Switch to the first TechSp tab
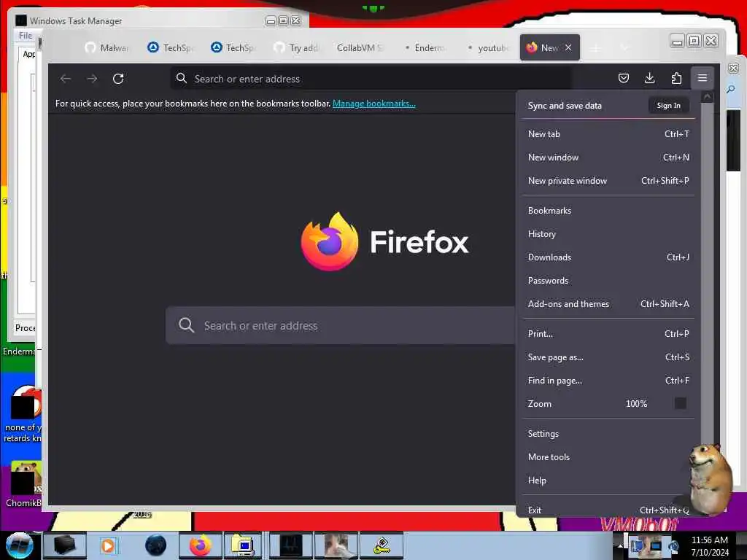The image size is (747, 560). click(170, 47)
